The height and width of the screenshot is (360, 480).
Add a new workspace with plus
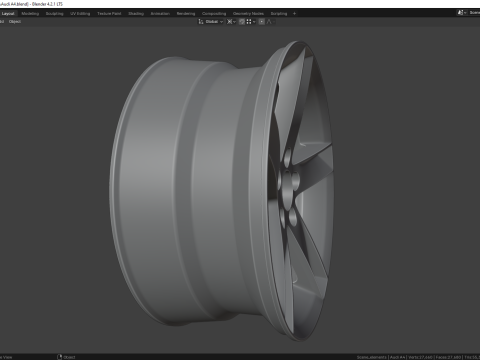click(x=294, y=14)
